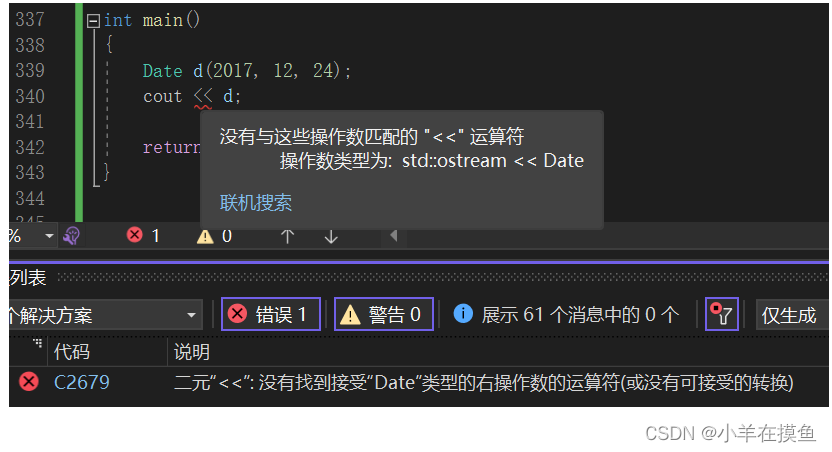Click the red error count icon in status strip
This screenshot has width=832, height=452.
click(x=135, y=234)
